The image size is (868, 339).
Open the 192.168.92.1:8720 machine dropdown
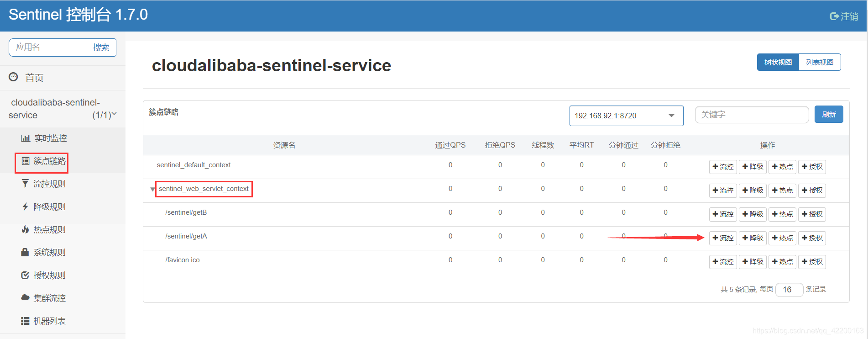click(x=626, y=116)
